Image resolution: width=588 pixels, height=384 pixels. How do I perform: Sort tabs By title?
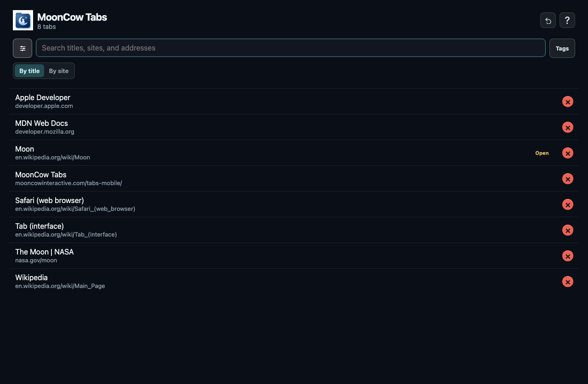(x=29, y=71)
